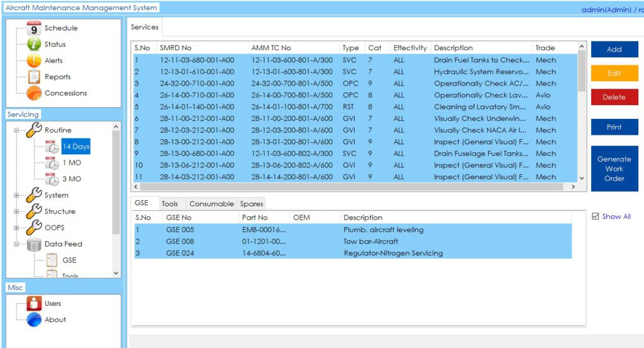Click the GSE No column header
The height and width of the screenshot is (348, 644).
(201, 217)
